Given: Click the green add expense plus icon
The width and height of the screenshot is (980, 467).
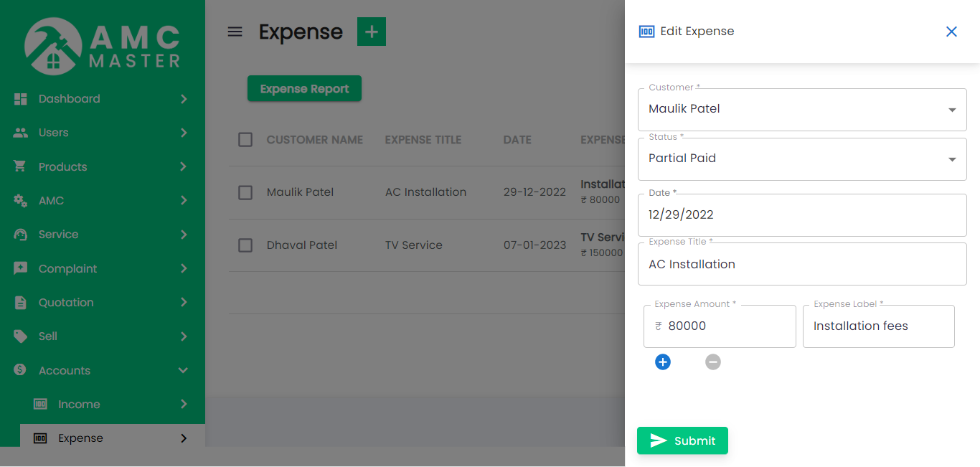Looking at the screenshot, I should click(x=371, y=32).
